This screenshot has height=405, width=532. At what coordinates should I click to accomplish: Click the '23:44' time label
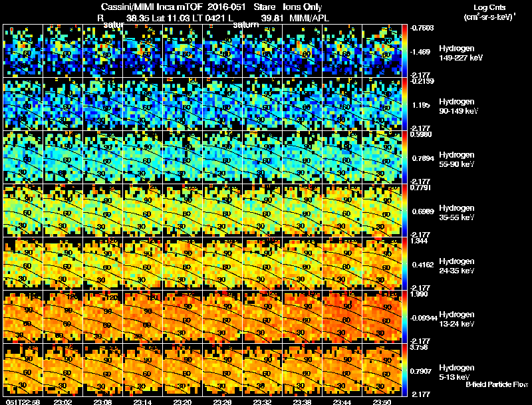[342, 402]
